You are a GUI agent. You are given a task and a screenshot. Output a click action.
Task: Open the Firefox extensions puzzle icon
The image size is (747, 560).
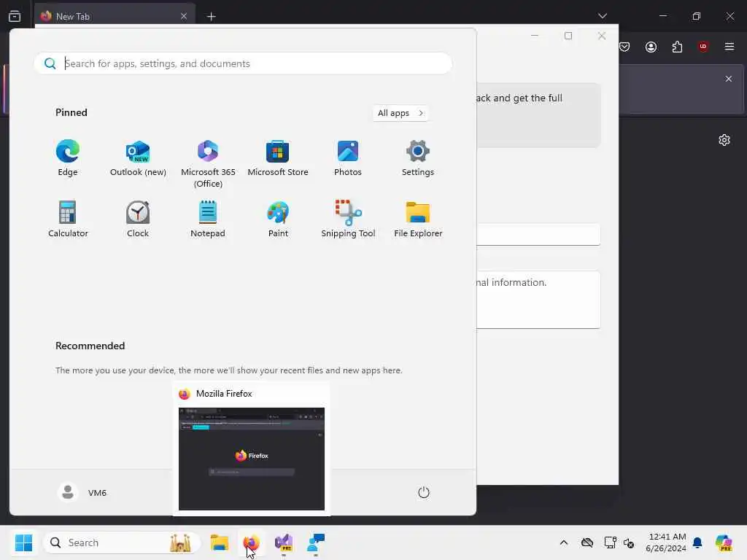[677, 47]
